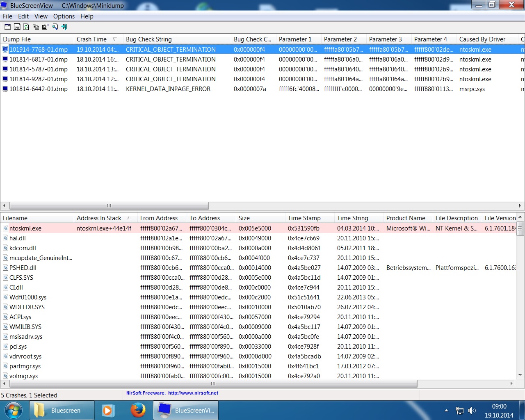Select the vdrvroot.sys row
525x420 pixels.
pos(258,356)
